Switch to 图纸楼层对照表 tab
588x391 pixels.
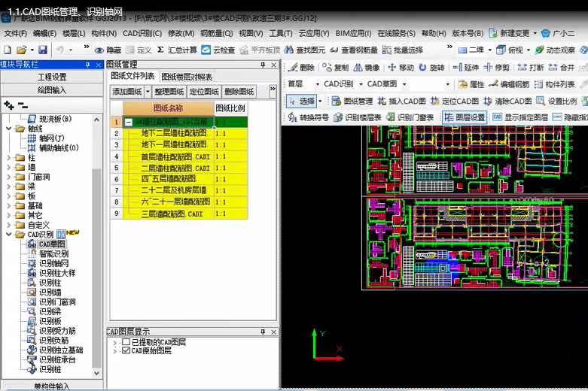(x=187, y=77)
